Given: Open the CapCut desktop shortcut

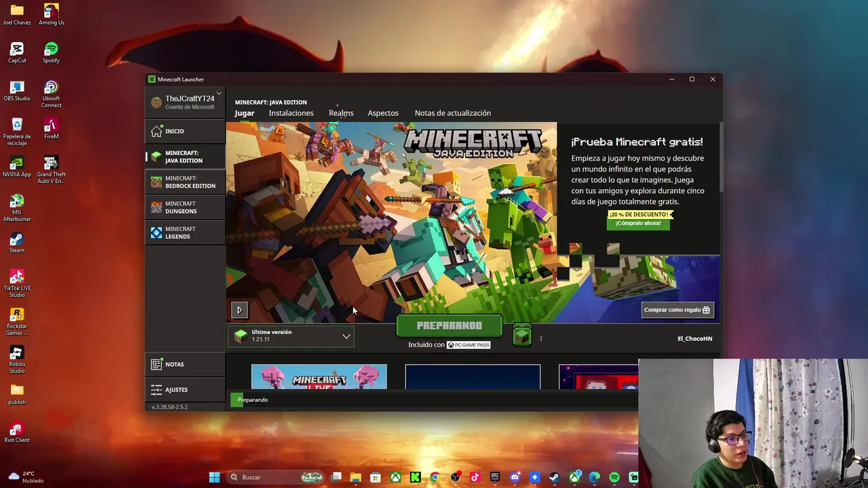Looking at the screenshot, I should click(17, 52).
